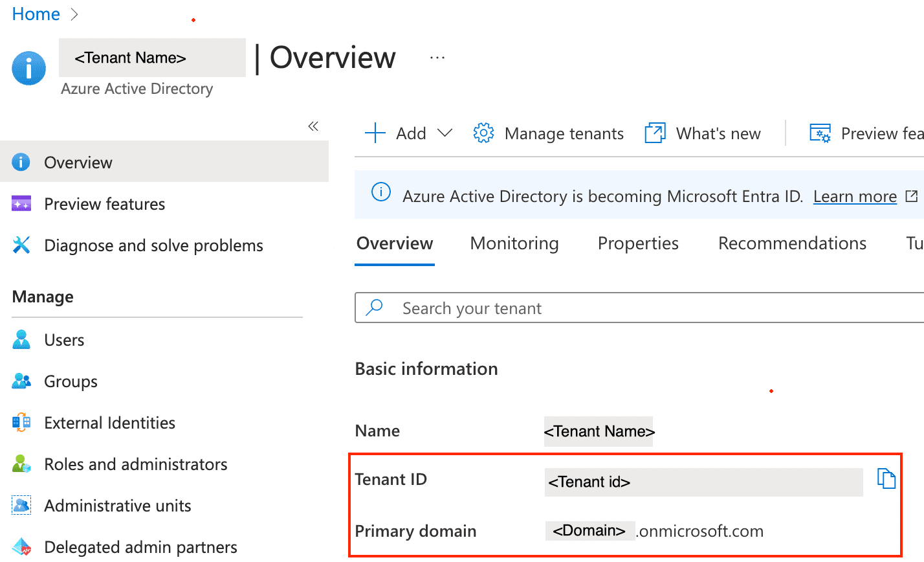
Task: Click the info icon in the Entra ID banner
Action: point(381,192)
